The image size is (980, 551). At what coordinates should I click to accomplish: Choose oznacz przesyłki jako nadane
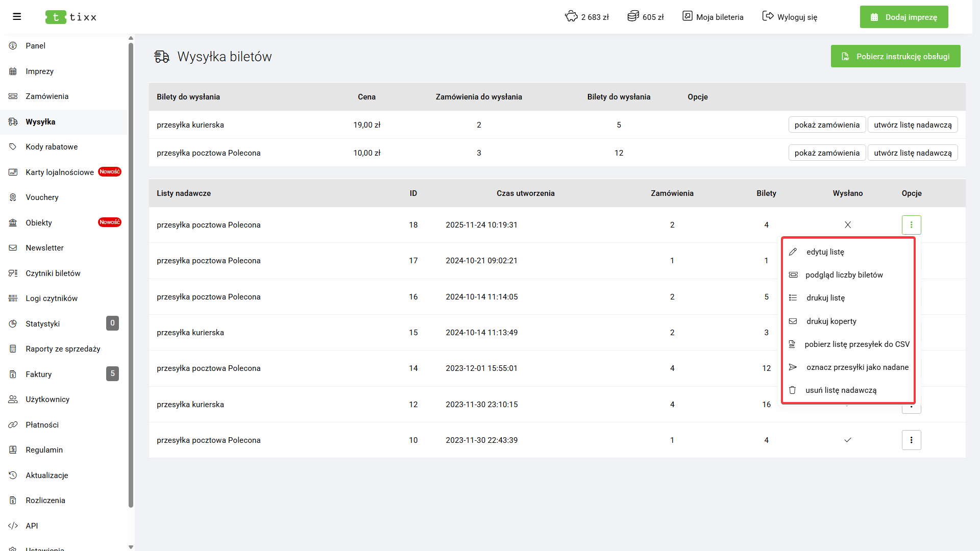coord(857,367)
